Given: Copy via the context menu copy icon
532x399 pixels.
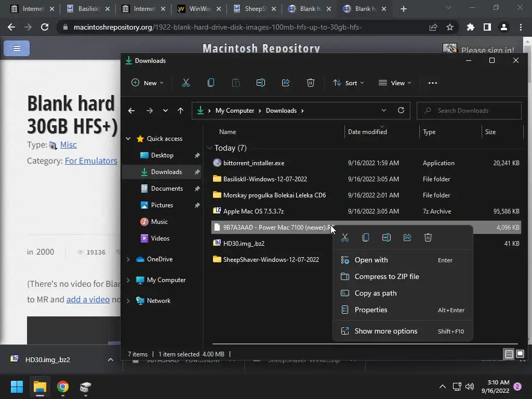Looking at the screenshot, I should coord(365,237).
